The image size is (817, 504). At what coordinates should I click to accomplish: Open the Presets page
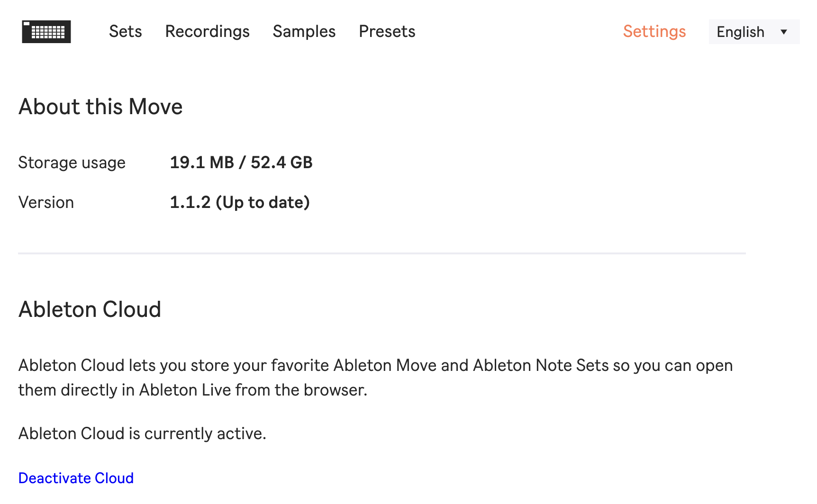pyautogui.click(x=387, y=31)
